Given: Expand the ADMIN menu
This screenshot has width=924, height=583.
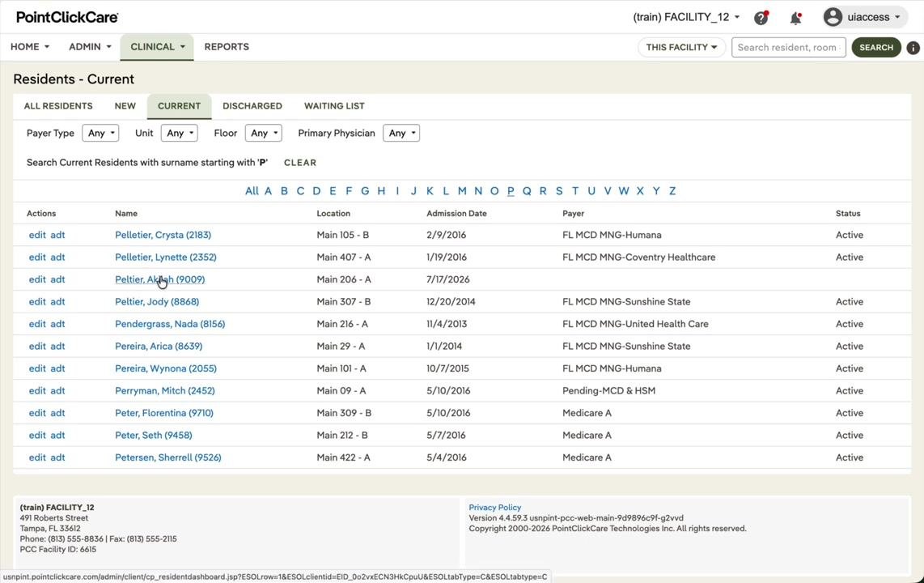Looking at the screenshot, I should 90,47.
